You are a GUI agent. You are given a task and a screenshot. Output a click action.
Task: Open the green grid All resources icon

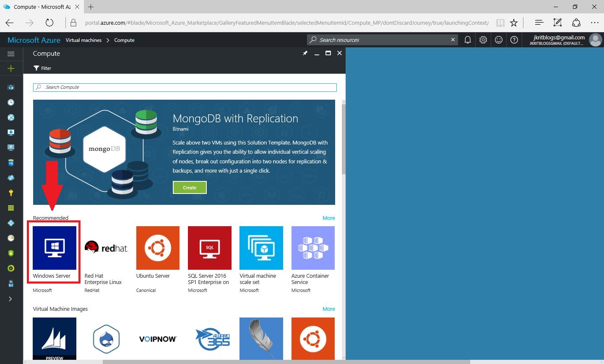tap(11, 208)
